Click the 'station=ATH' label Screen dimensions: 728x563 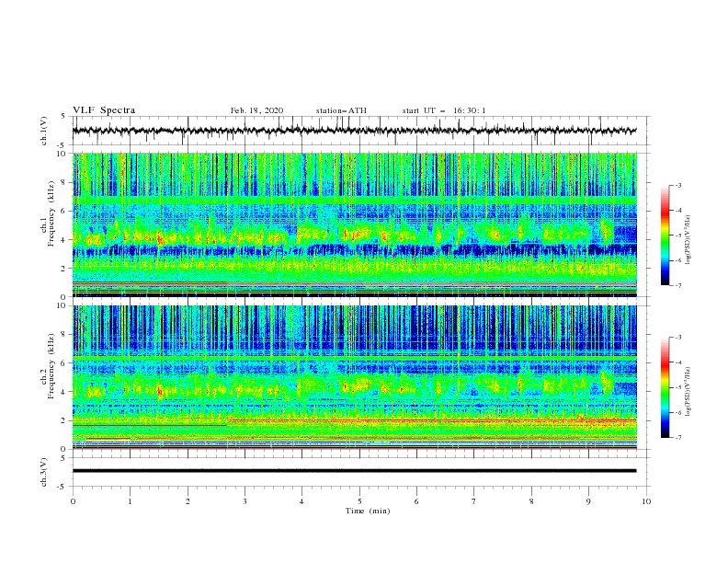pos(341,110)
